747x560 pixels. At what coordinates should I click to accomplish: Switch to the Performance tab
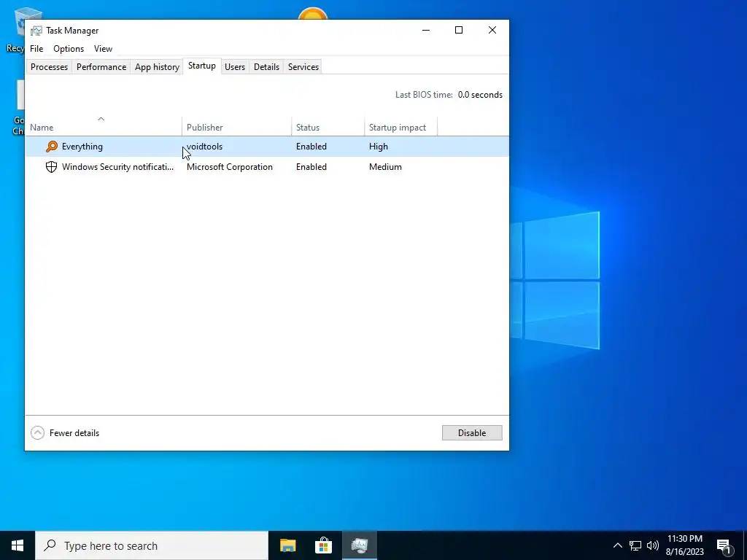(x=101, y=67)
